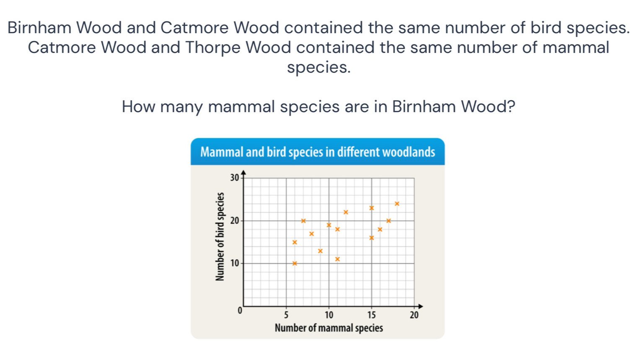Click the point at 9 mammals, 13 birds

click(320, 251)
